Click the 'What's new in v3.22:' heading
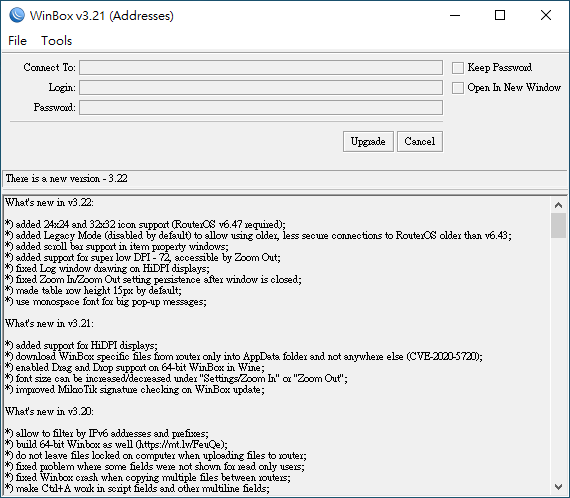The height and width of the screenshot is (498, 570). coord(49,202)
